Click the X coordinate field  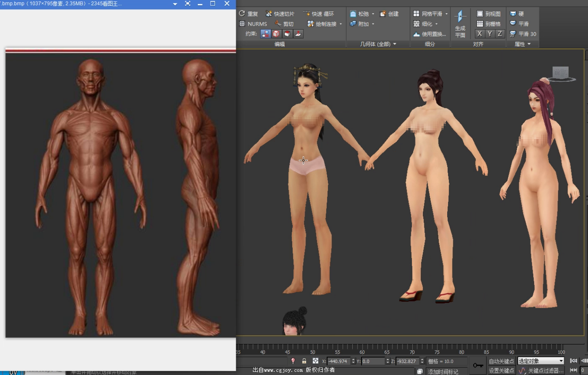tap(339, 361)
